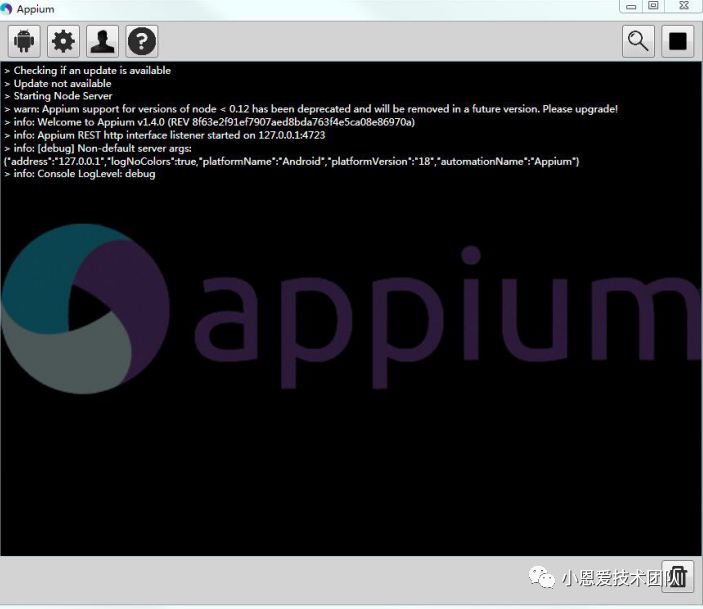This screenshot has height=609, width=703.
Task: Click 'Non-default server args' line
Action: tap(98, 148)
